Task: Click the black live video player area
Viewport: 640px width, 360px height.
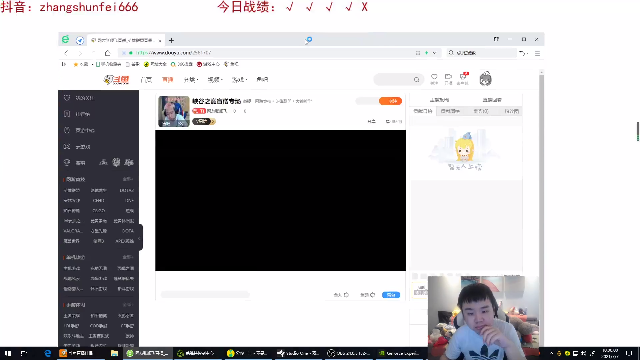Action: pos(280,200)
